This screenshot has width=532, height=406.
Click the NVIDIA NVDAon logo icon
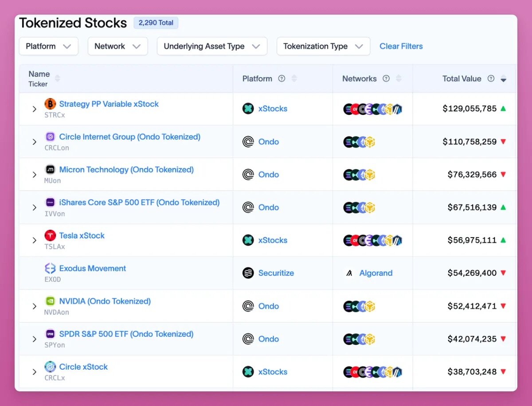point(50,301)
